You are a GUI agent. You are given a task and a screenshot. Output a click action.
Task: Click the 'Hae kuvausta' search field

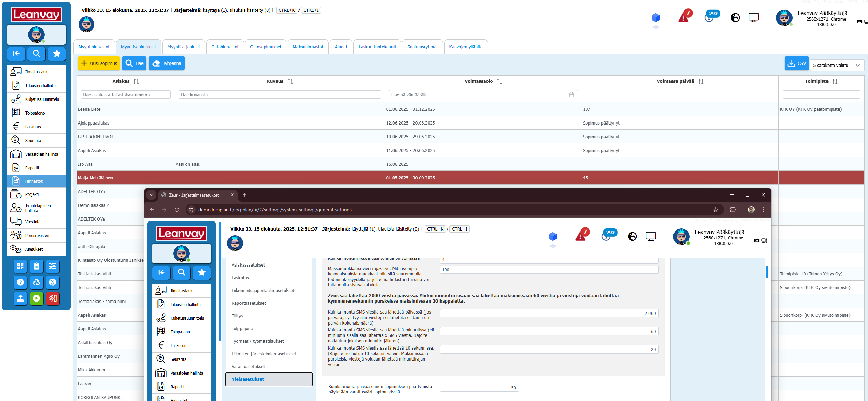click(280, 95)
